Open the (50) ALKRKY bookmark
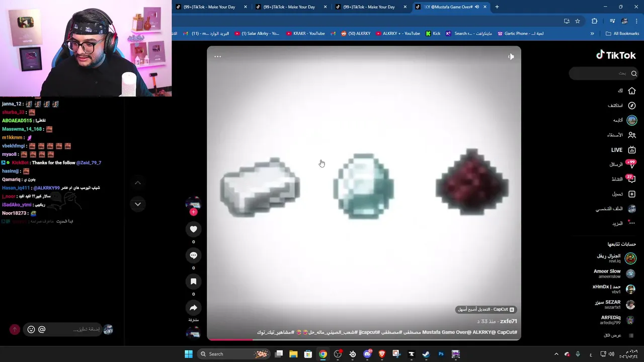This screenshot has width=644, height=362. point(355,34)
